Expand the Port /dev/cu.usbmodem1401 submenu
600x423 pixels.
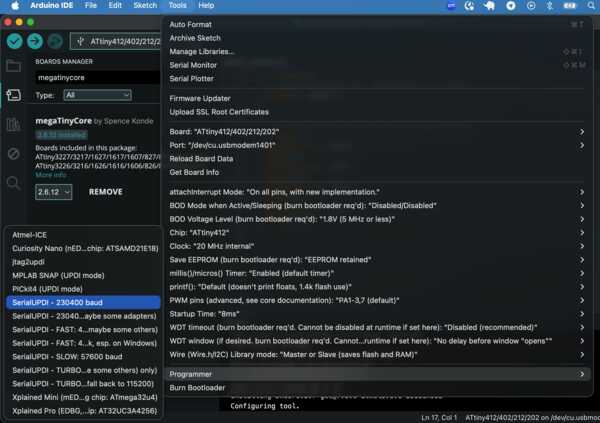[x=377, y=145]
